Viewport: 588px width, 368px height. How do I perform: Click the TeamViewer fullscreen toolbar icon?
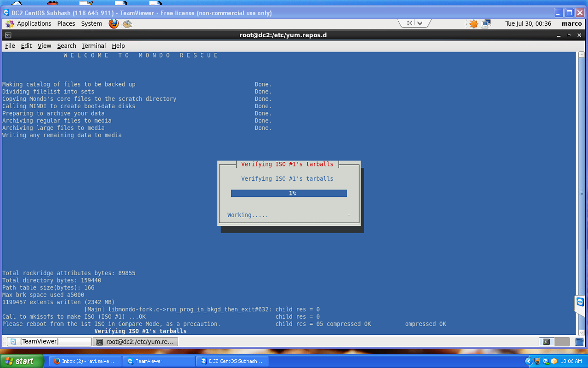(x=410, y=23)
